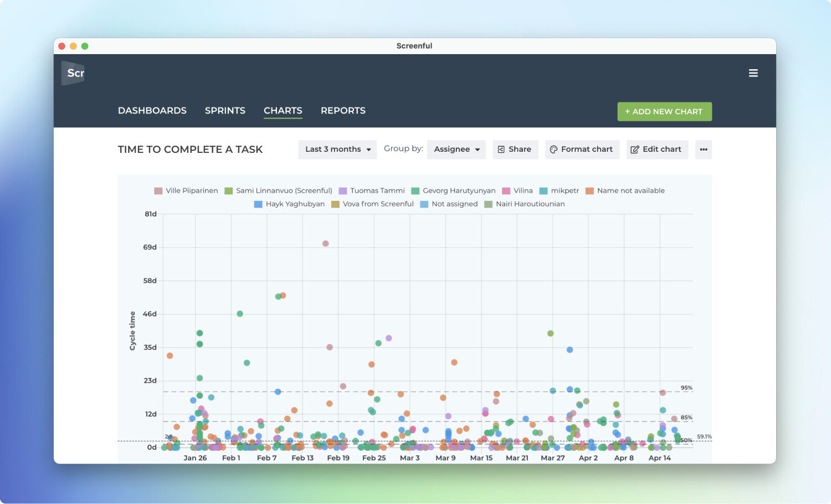Switch to the SPRINTS tab

225,110
